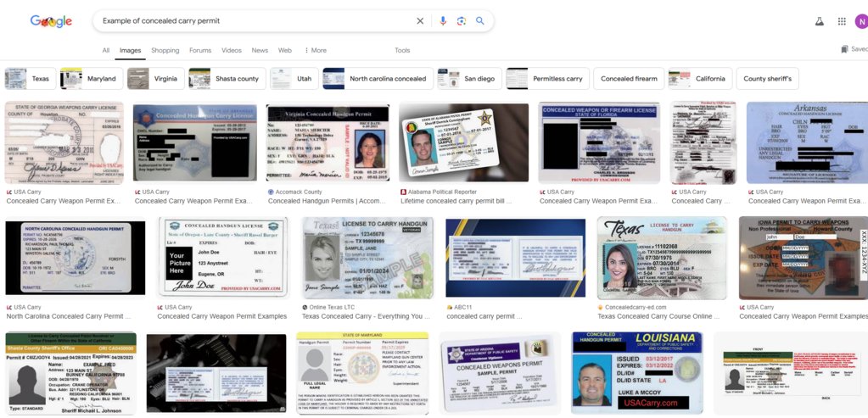Open the News tab
868x418 pixels.
260,50
